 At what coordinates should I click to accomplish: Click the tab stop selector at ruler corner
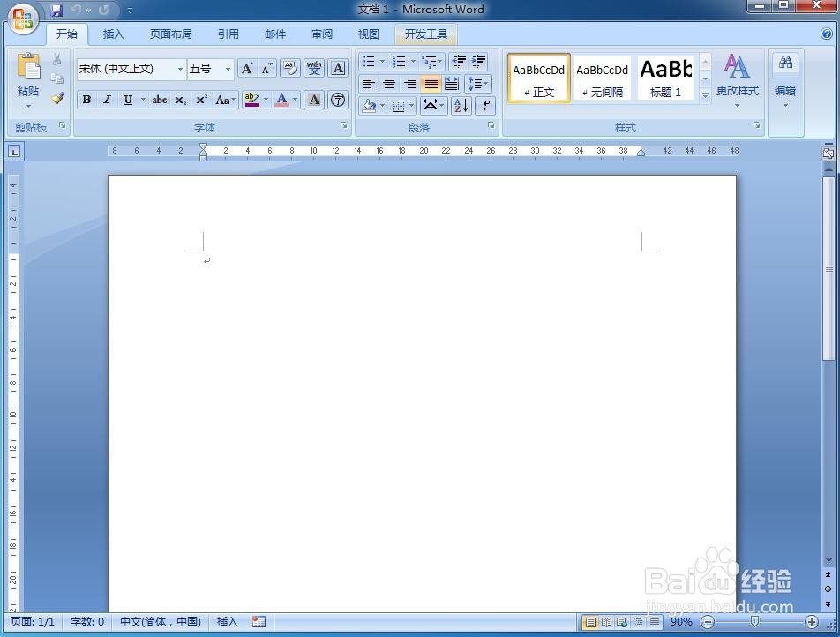pos(14,152)
